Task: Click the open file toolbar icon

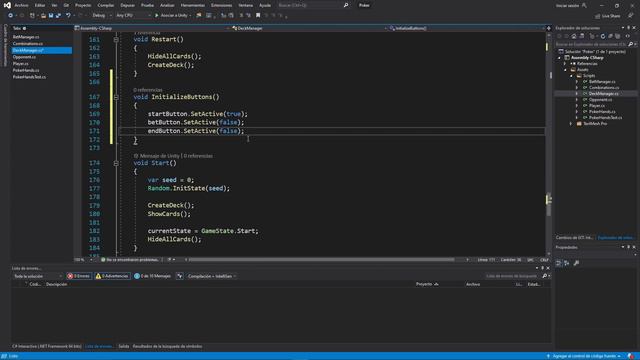Action: point(43,16)
